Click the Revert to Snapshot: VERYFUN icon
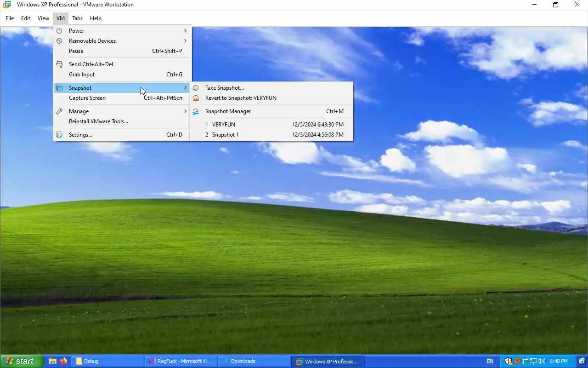This screenshot has width=588, height=368. click(196, 98)
